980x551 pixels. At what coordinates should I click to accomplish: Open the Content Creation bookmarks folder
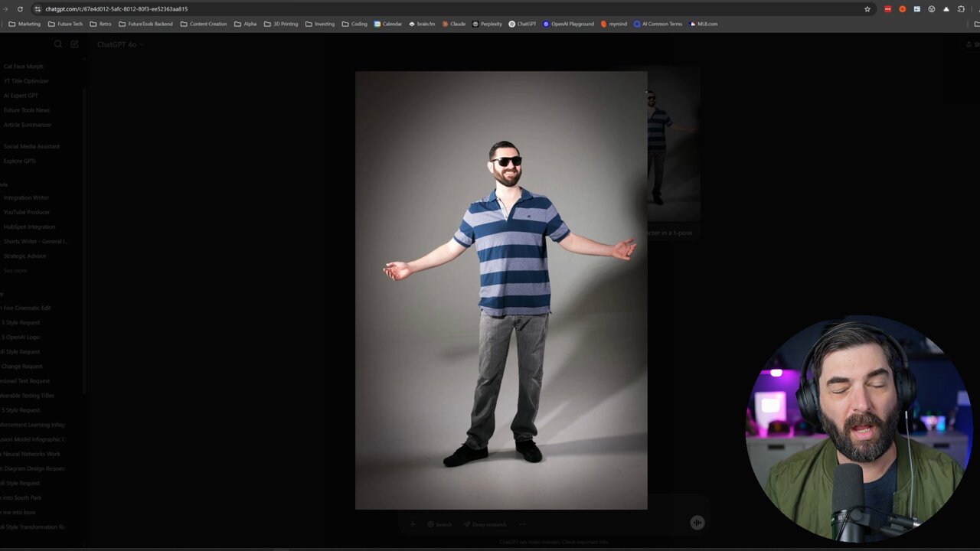coord(204,24)
